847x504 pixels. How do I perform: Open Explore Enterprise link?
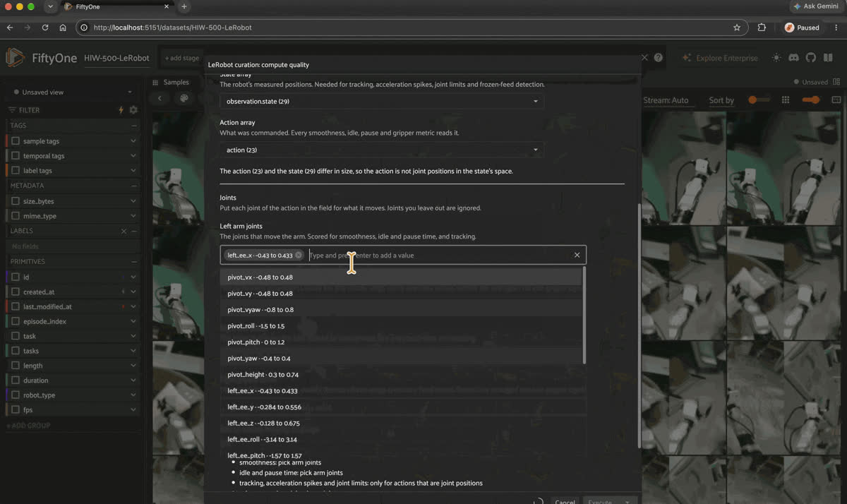pyautogui.click(x=720, y=58)
